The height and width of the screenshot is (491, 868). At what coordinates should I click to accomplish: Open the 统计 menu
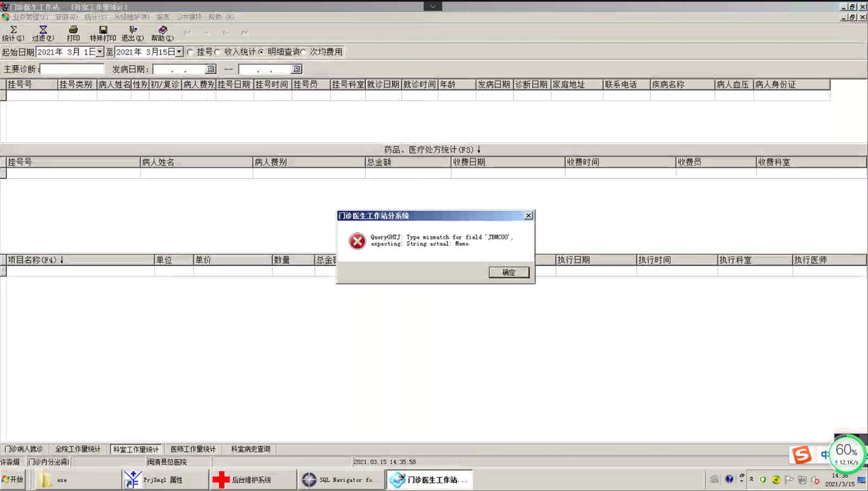[96, 17]
